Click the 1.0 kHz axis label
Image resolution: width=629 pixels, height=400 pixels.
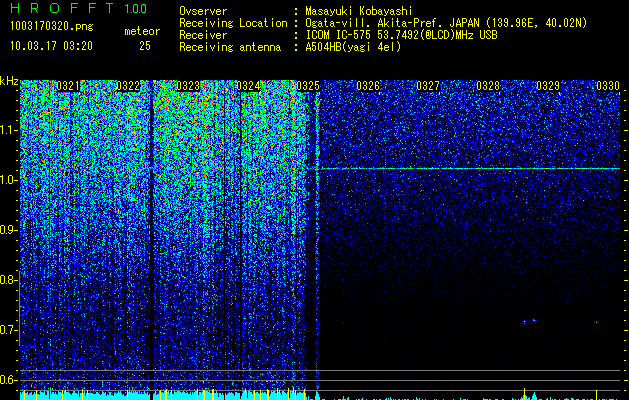tap(9, 180)
